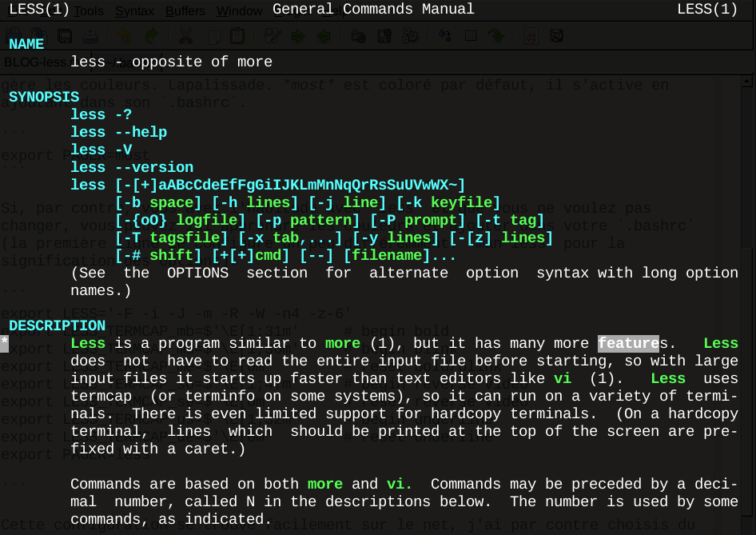Click the 'less -?' synopsis line

tap(101, 115)
